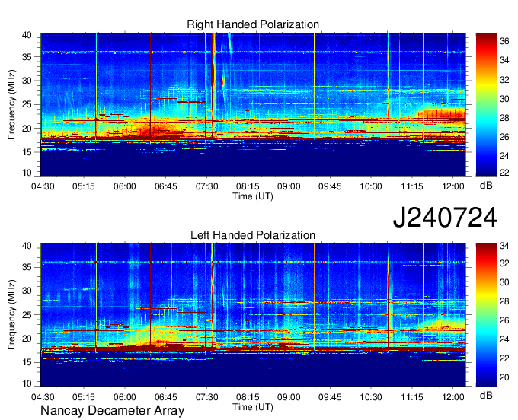Screen dimensions: 518x420
Task: Select the J240724 date label
Action: click(x=445, y=218)
